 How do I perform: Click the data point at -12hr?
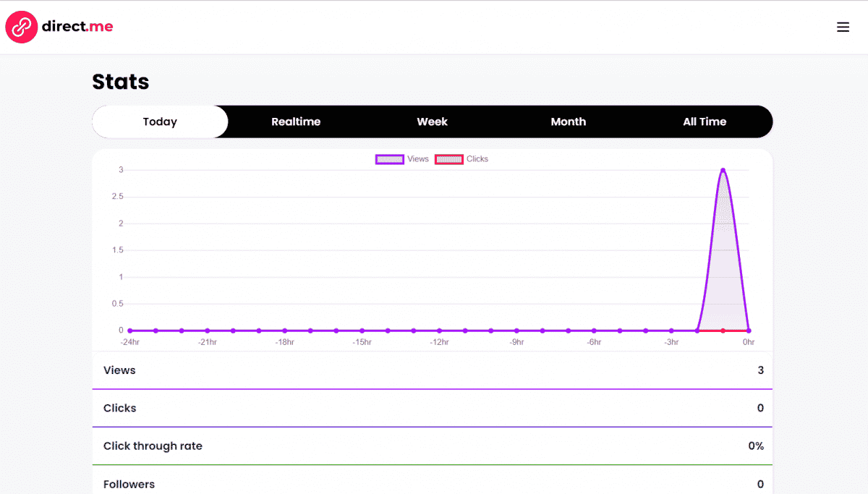(439, 329)
